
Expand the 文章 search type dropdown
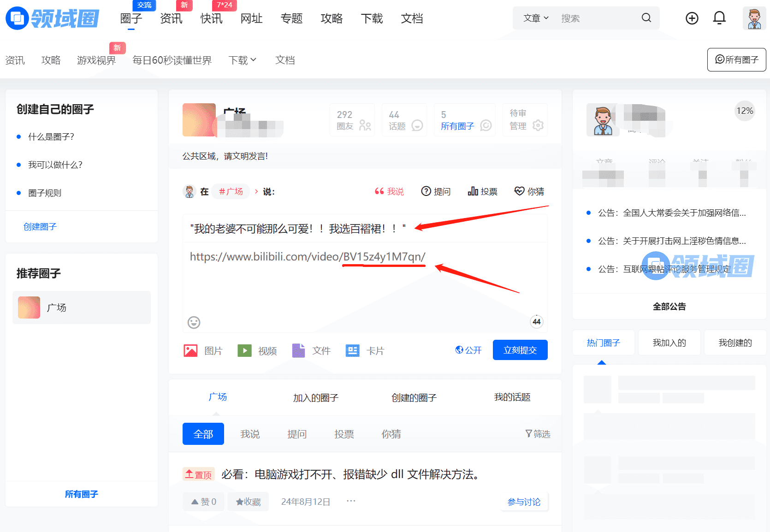click(x=536, y=18)
